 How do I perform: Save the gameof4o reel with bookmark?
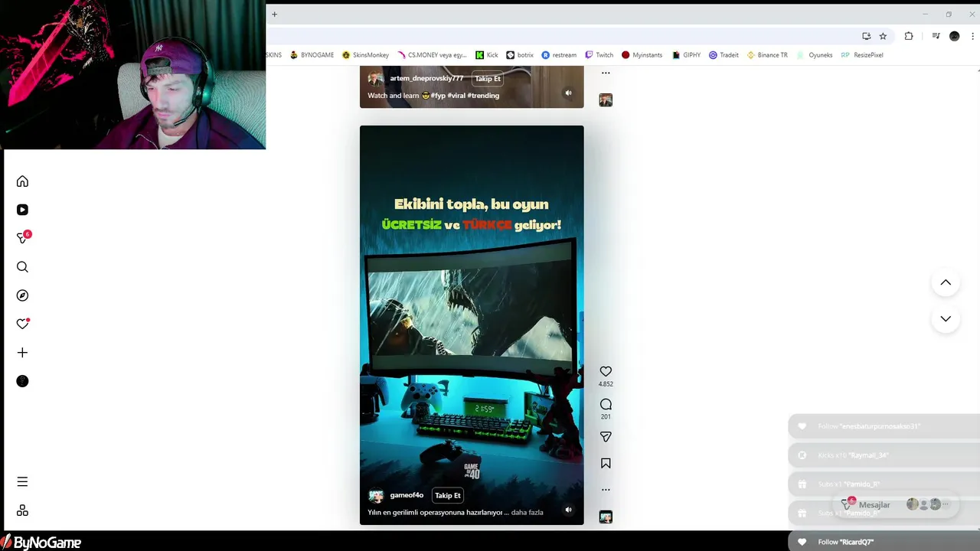[606, 463]
